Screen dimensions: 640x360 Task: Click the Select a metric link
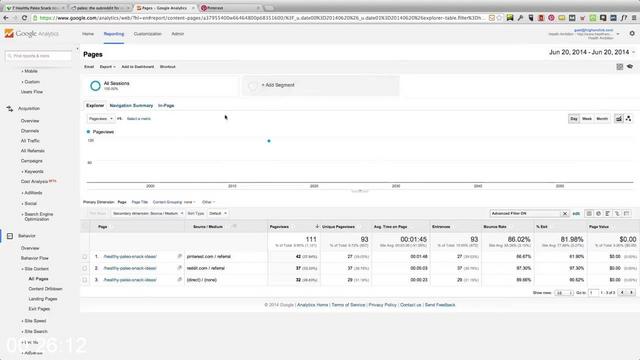pyautogui.click(x=139, y=119)
